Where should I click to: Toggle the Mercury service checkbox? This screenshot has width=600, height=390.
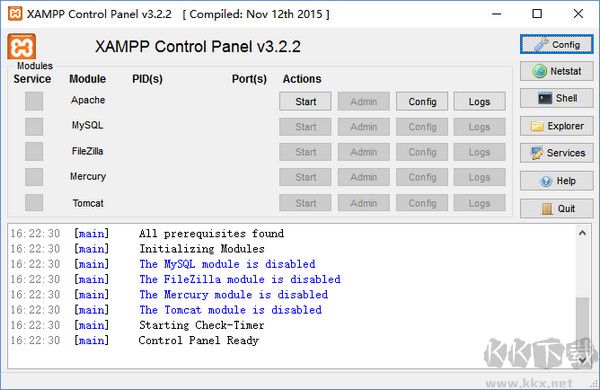[34, 177]
